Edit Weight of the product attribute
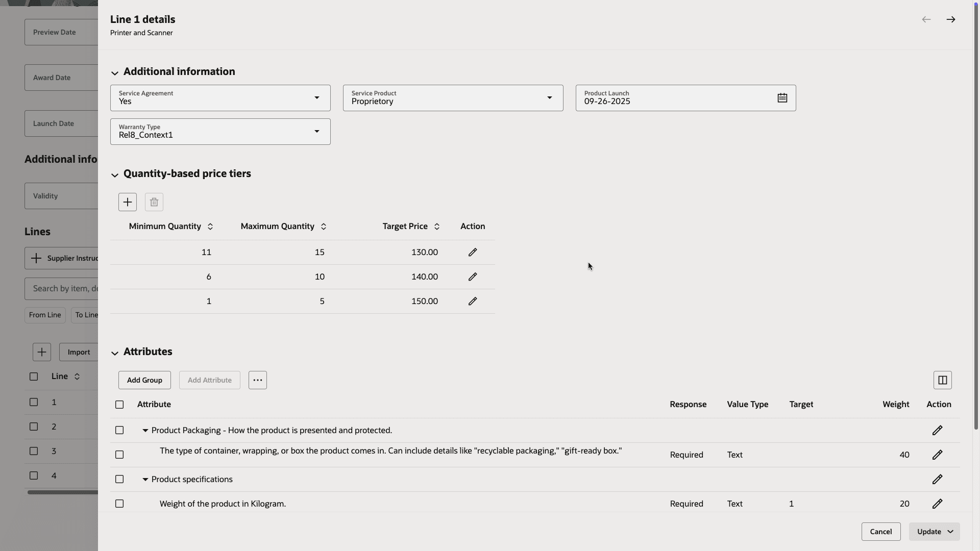 tap(937, 504)
